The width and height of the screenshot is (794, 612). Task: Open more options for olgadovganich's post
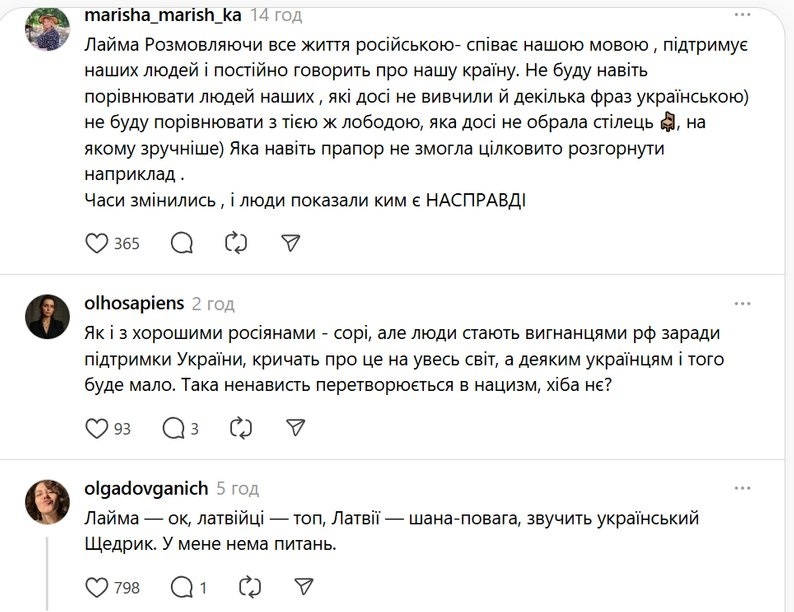click(x=742, y=488)
